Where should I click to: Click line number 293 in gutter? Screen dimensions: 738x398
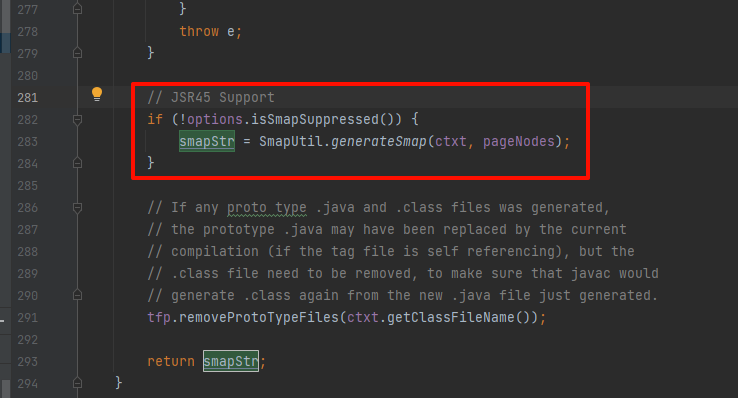pyautogui.click(x=27, y=362)
